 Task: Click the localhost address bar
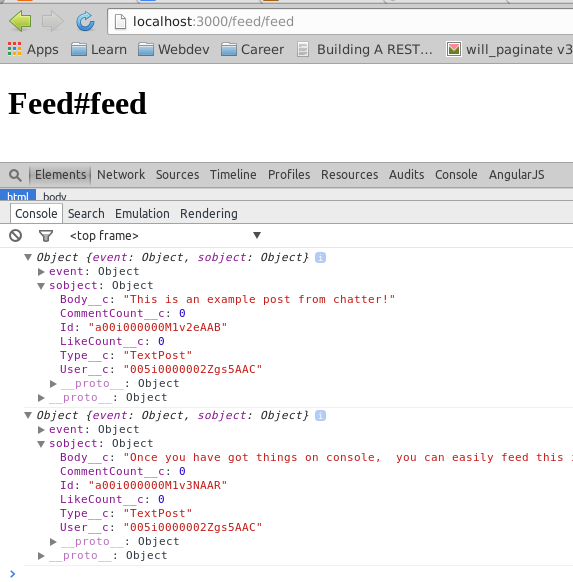click(341, 22)
